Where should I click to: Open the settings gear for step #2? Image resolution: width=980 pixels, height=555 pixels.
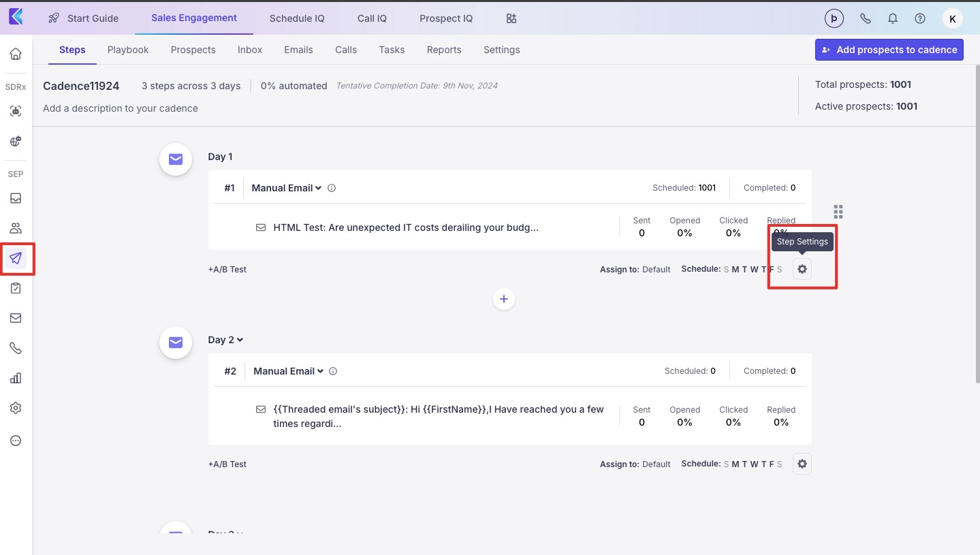[x=802, y=464]
